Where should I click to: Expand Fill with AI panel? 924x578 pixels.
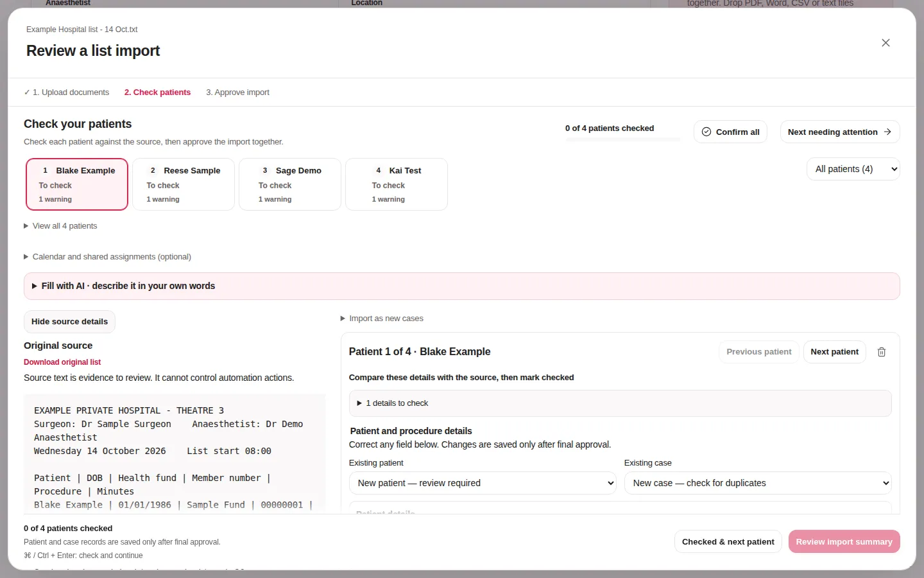tap(461, 286)
